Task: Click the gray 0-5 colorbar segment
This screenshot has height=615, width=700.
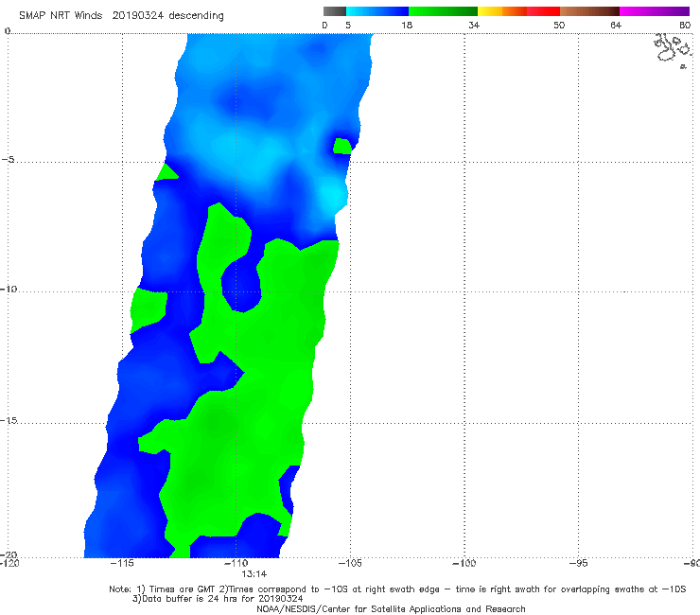Action: point(335,11)
